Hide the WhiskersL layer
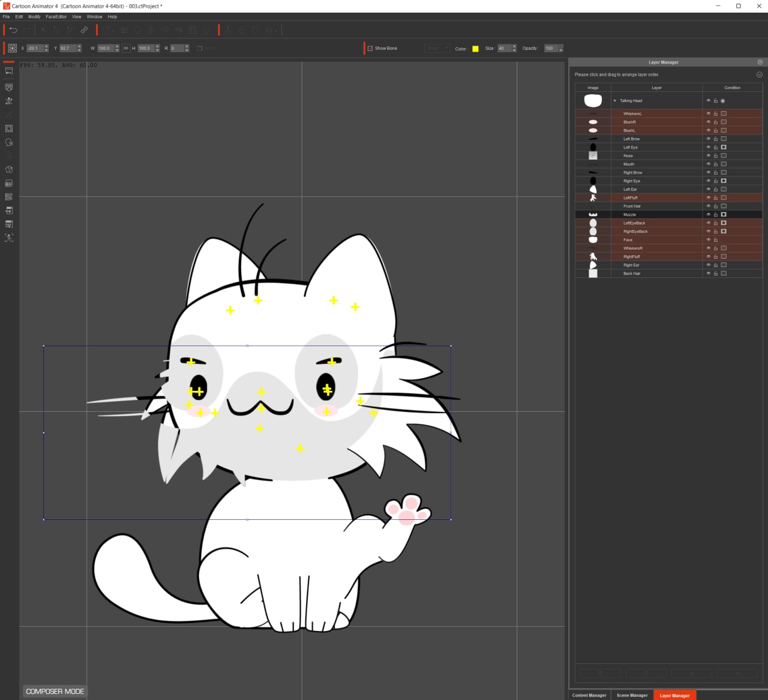 [x=709, y=113]
